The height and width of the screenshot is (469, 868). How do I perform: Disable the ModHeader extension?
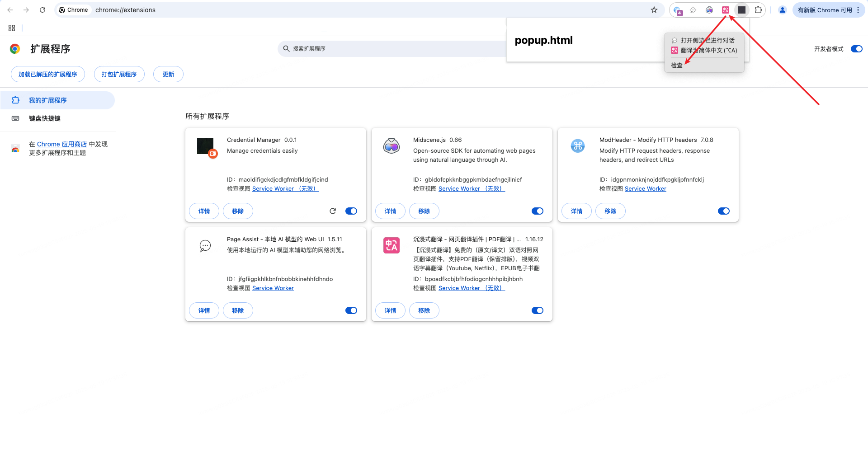[724, 211]
